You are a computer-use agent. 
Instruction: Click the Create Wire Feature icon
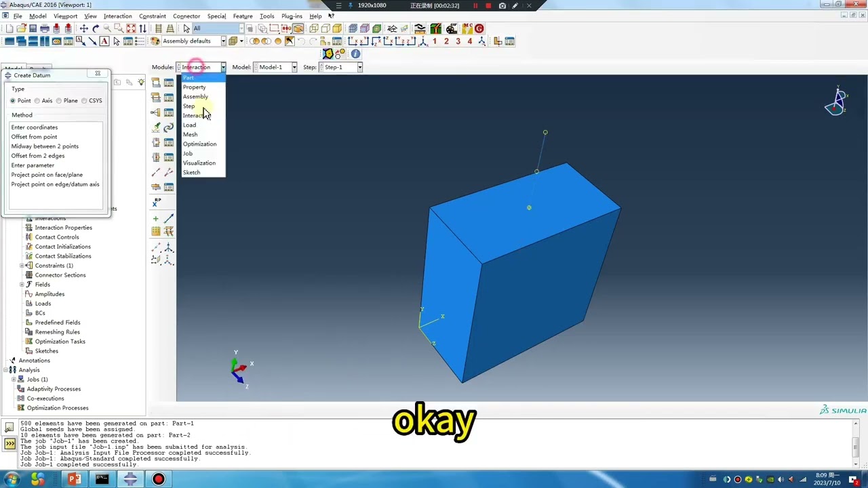point(156,172)
